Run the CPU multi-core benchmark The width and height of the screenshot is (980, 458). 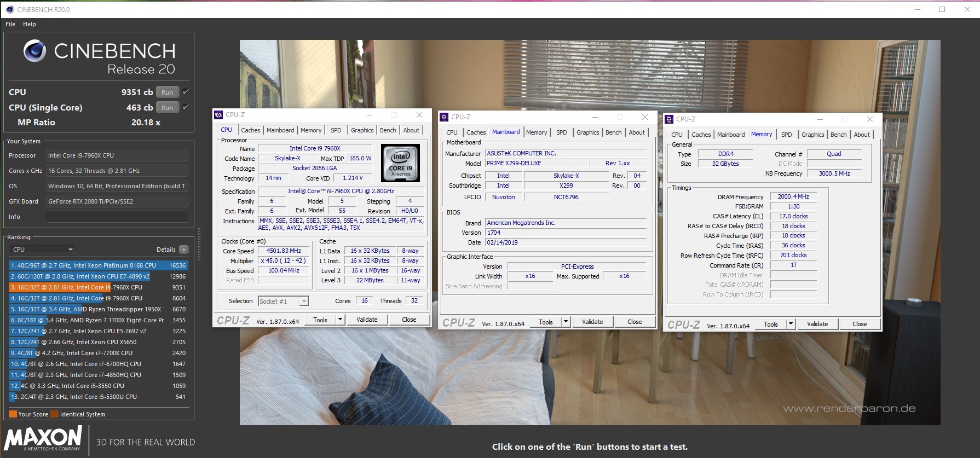168,92
